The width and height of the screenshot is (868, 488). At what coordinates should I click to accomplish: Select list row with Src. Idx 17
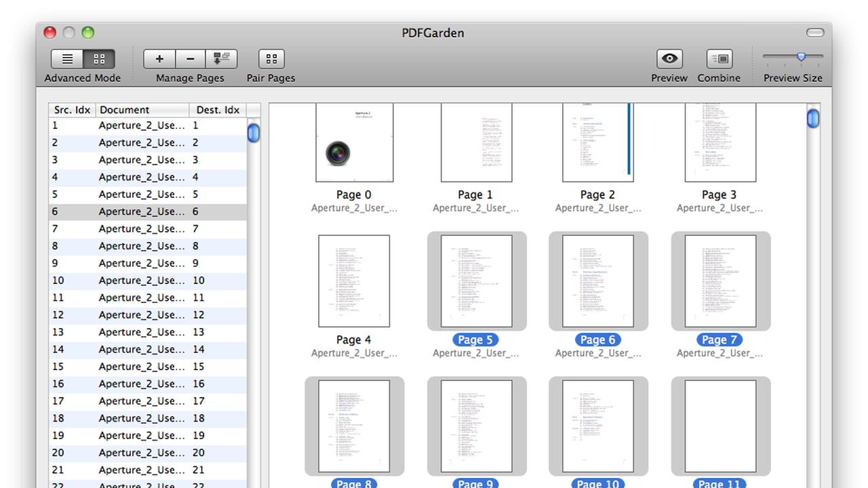[x=148, y=401]
